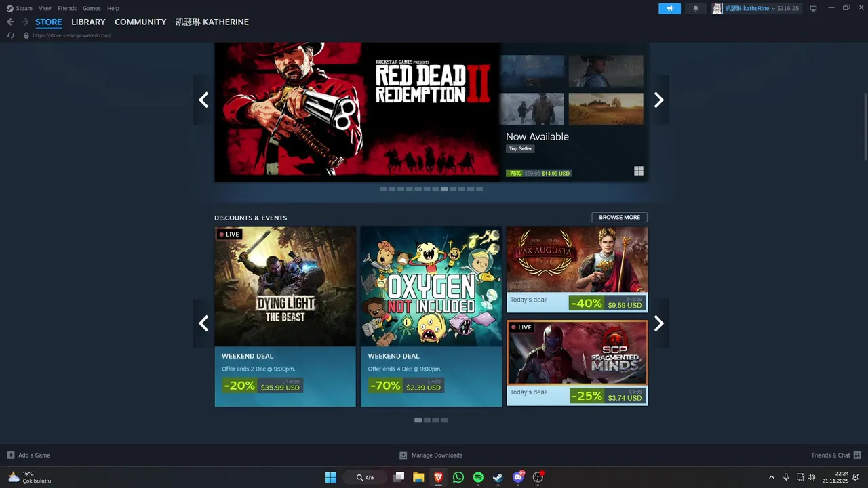
Task: Click the $116.25 wallet balance
Action: 788,8
